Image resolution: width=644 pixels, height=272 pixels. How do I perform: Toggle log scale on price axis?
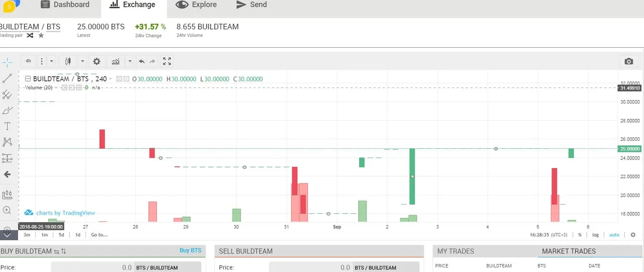tap(596, 235)
